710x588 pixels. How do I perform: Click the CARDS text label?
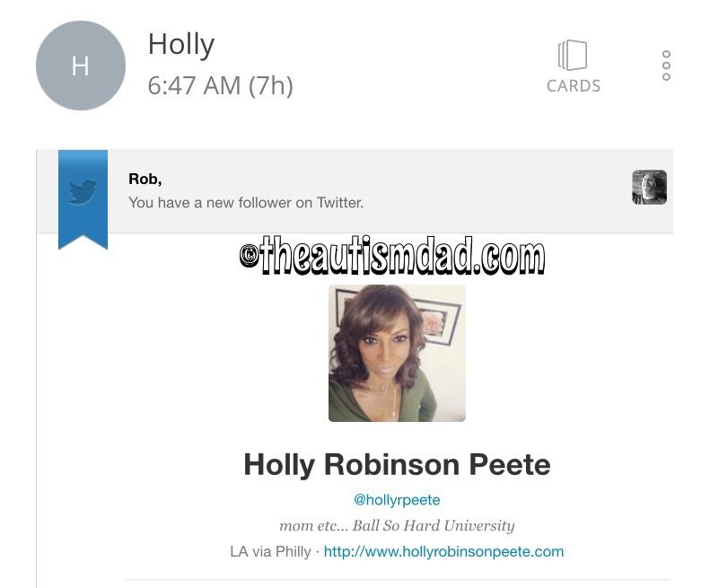tap(574, 86)
